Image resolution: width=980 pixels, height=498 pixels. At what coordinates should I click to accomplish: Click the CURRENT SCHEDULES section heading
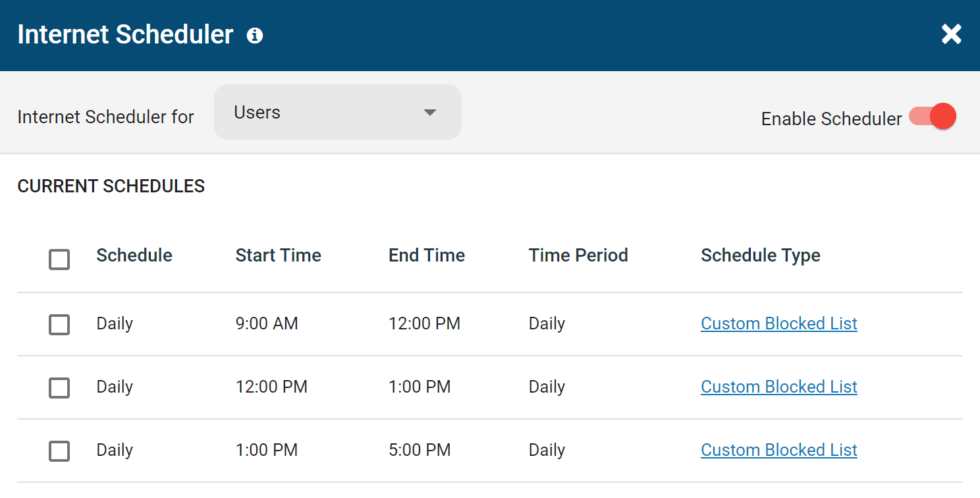click(x=111, y=186)
